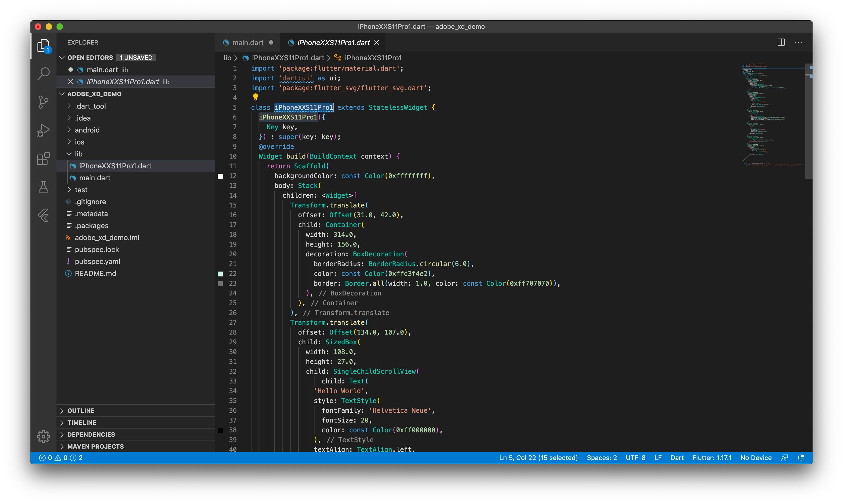Click Flutter: 1.17.1 in status bar
This screenshot has height=504, width=843.
click(712, 458)
